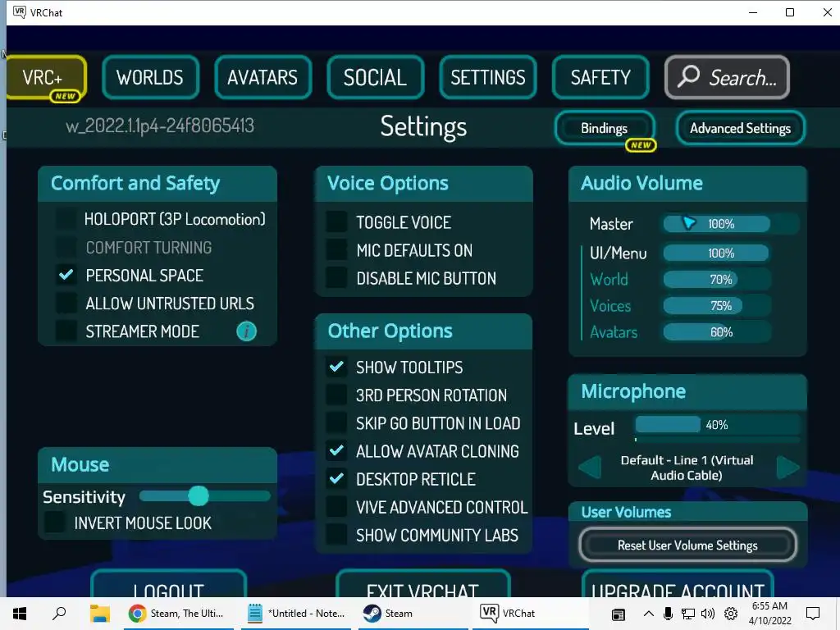Adjust Avatars volume slider
Screen dimensions: 840x630
(717, 332)
